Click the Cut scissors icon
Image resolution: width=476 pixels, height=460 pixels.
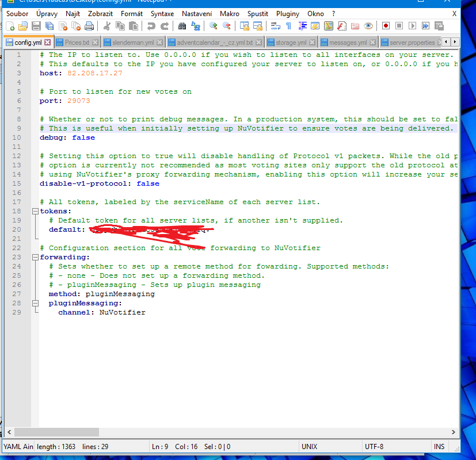(x=106, y=26)
